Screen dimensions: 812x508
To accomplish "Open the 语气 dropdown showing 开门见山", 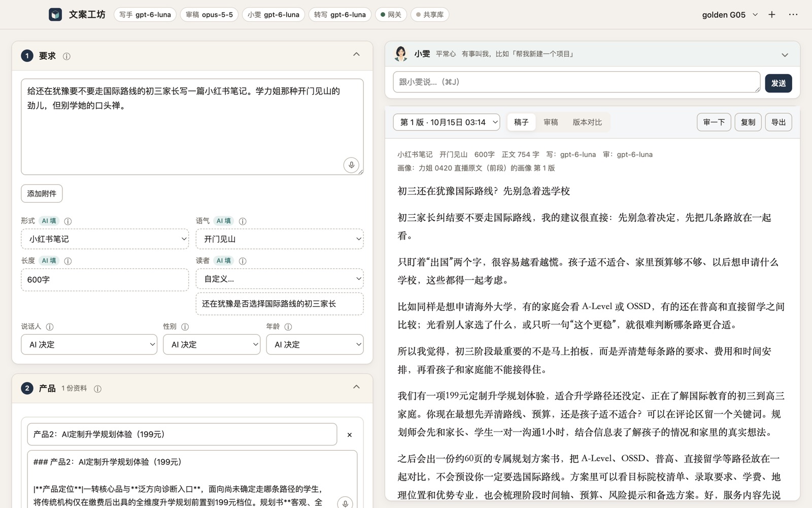I will pos(280,239).
